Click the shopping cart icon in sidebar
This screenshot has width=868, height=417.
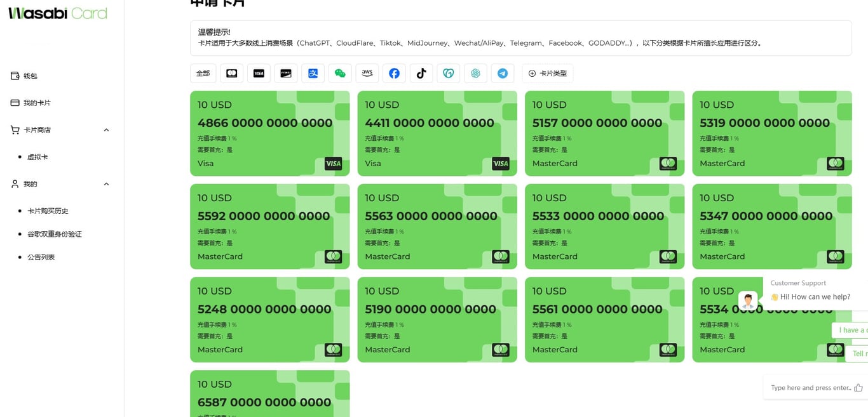[15, 130]
